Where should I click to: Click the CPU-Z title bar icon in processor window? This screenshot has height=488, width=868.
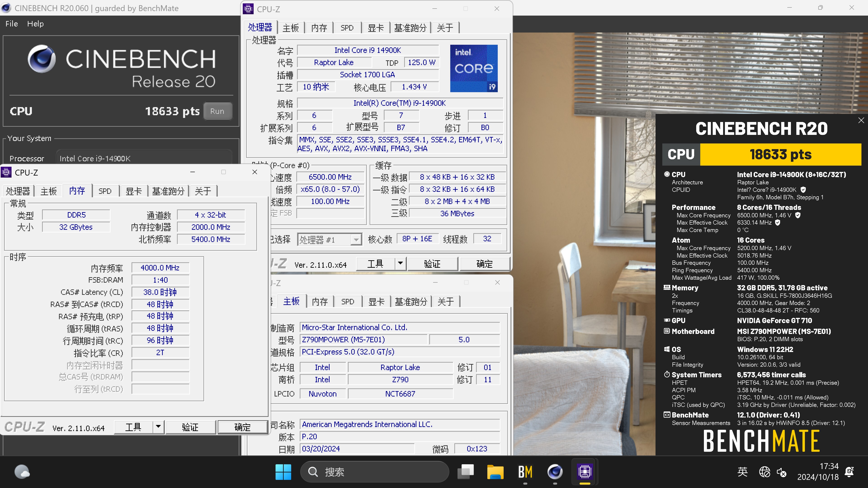point(248,9)
